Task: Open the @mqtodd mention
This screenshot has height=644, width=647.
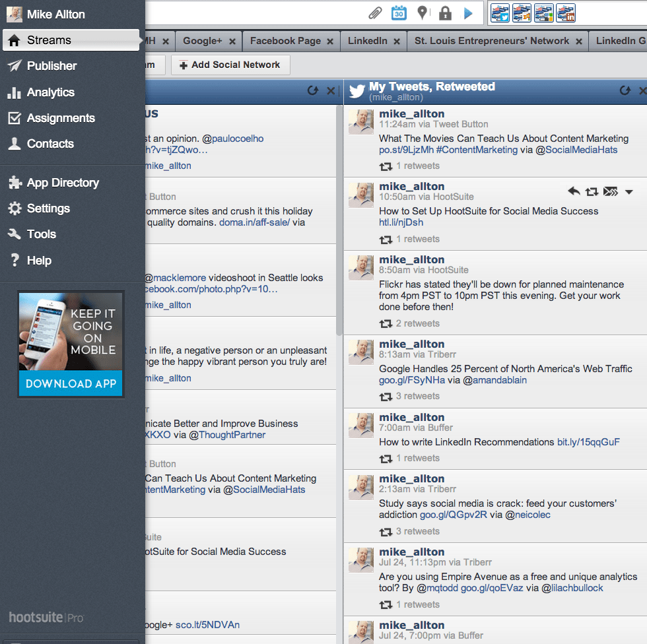Action: coord(437,588)
